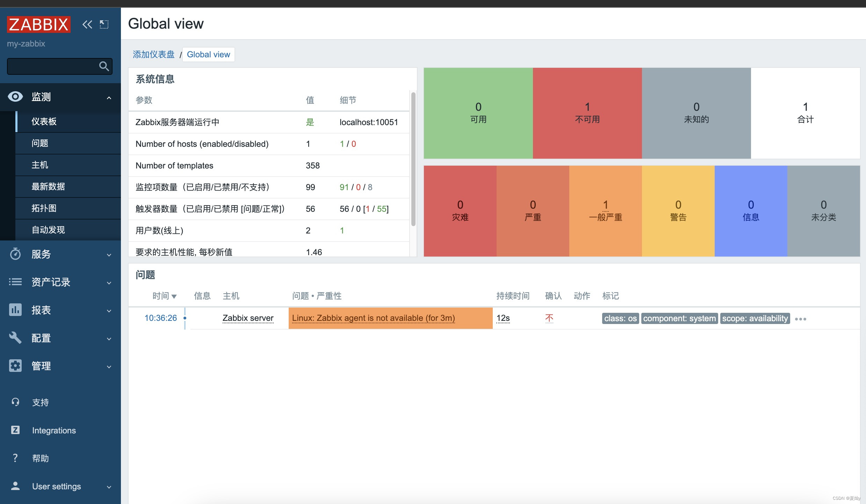Open the 最新数据 menu item
This screenshot has height=504, width=866.
[68, 187]
